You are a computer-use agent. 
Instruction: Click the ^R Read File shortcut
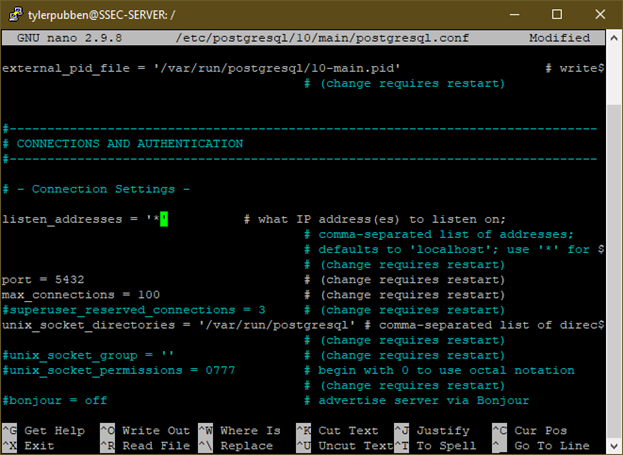145,446
